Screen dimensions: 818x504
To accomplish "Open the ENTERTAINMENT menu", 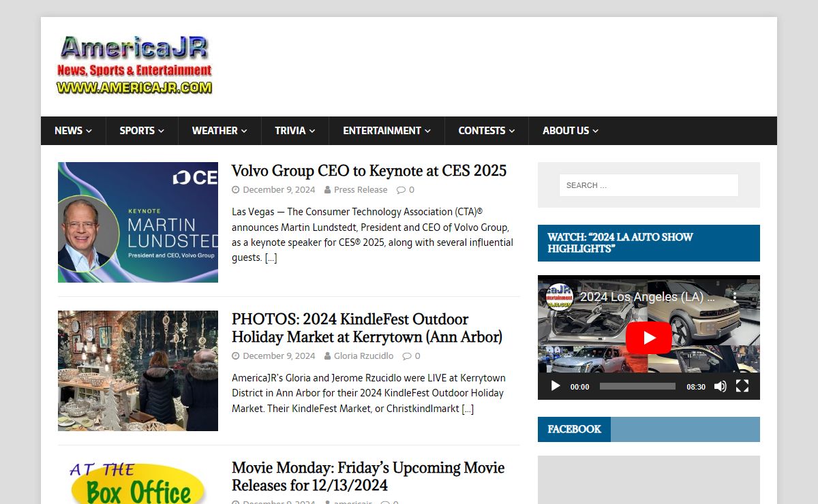I will point(387,131).
